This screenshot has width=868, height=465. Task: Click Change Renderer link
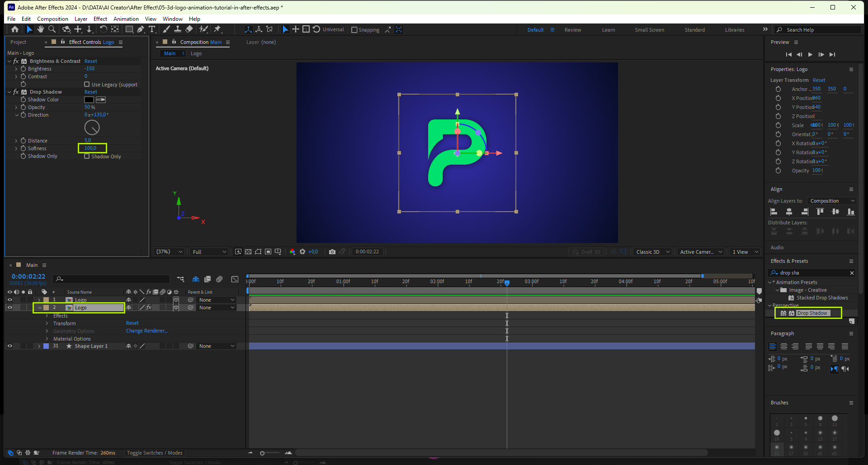tap(146, 331)
